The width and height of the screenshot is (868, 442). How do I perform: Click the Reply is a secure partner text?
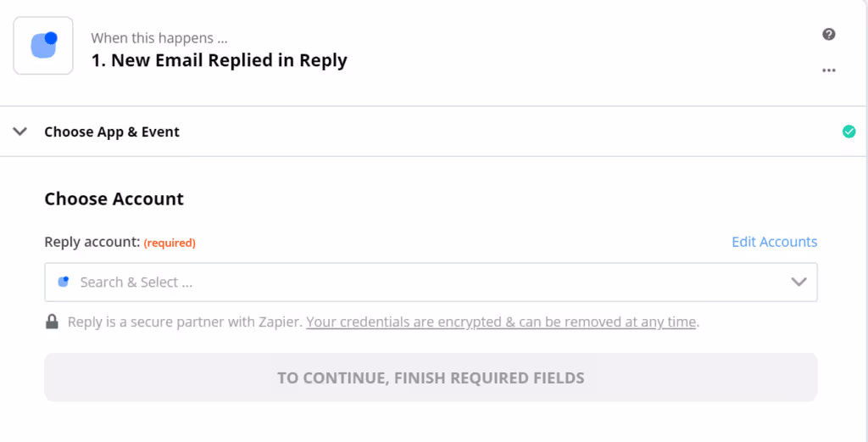click(186, 322)
